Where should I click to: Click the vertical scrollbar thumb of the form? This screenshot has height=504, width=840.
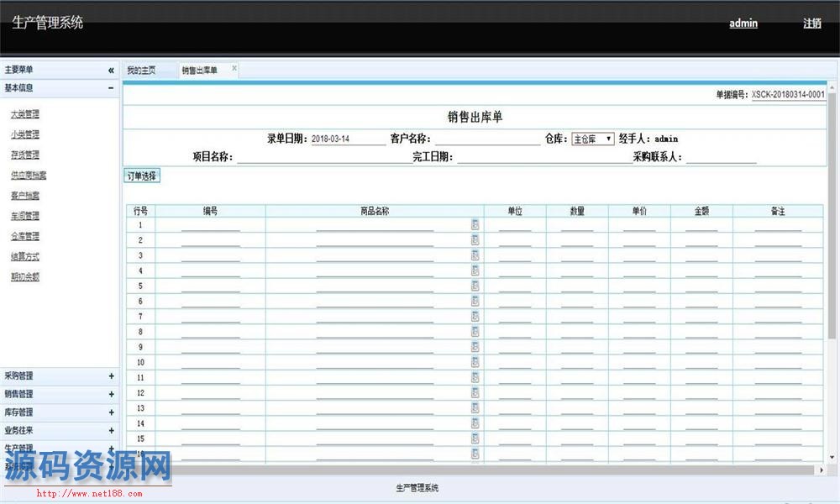pos(832,215)
